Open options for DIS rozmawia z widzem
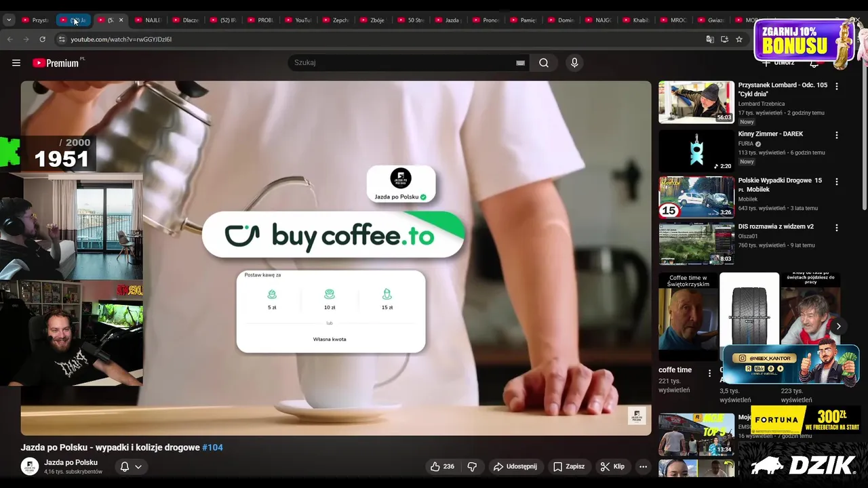The width and height of the screenshot is (868, 488). click(837, 228)
